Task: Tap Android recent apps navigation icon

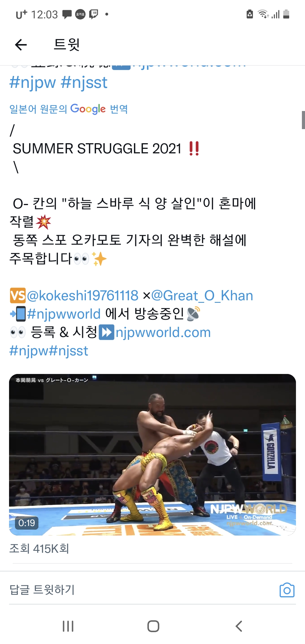Action: 68,626
